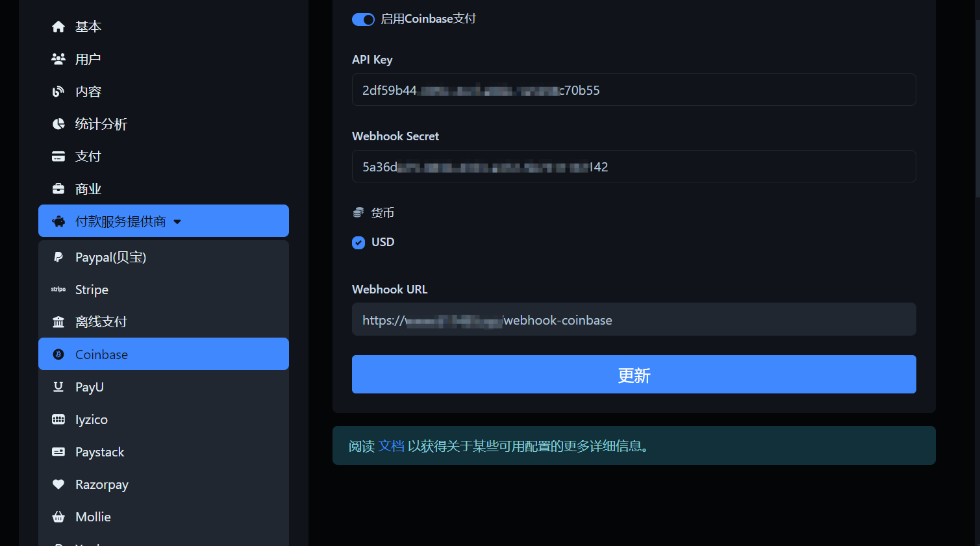Open Iyzico provider settings

(164, 419)
